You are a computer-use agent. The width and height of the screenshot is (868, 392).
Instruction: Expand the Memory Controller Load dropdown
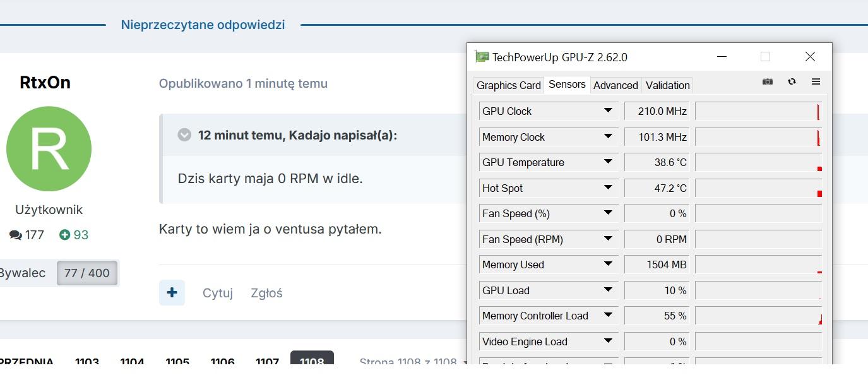point(608,315)
